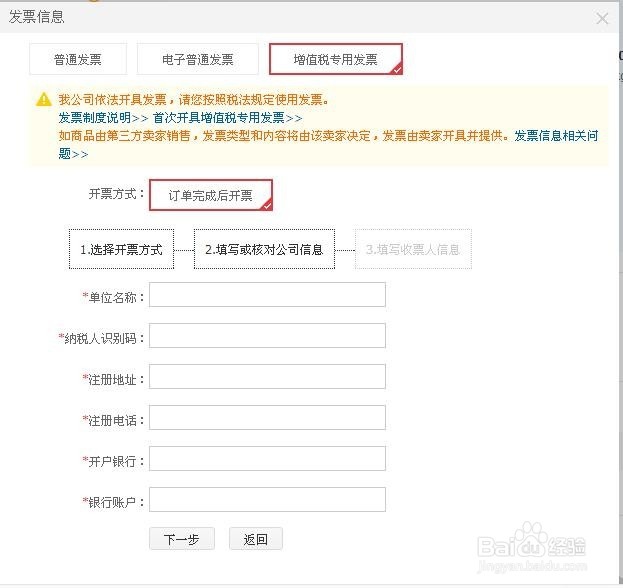Click the 我公司依法开具发票 notice text

click(x=194, y=99)
